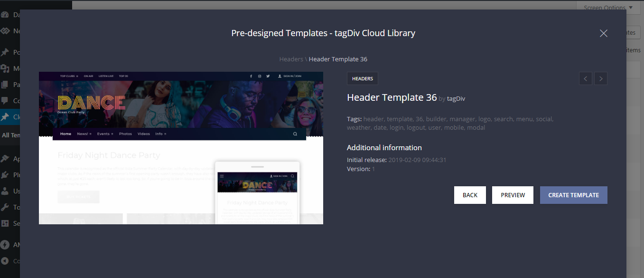Click the 'manager' tag
This screenshot has width=644, height=278.
click(x=462, y=119)
